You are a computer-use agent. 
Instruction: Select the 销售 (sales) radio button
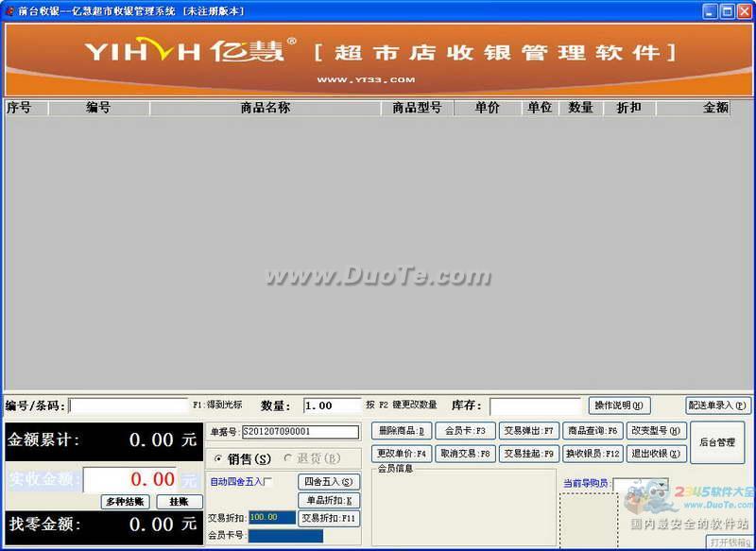pos(219,459)
